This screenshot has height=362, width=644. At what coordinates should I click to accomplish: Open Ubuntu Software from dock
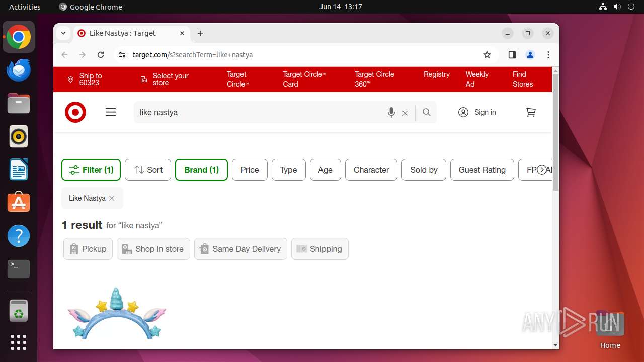pyautogui.click(x=19, y=203)
